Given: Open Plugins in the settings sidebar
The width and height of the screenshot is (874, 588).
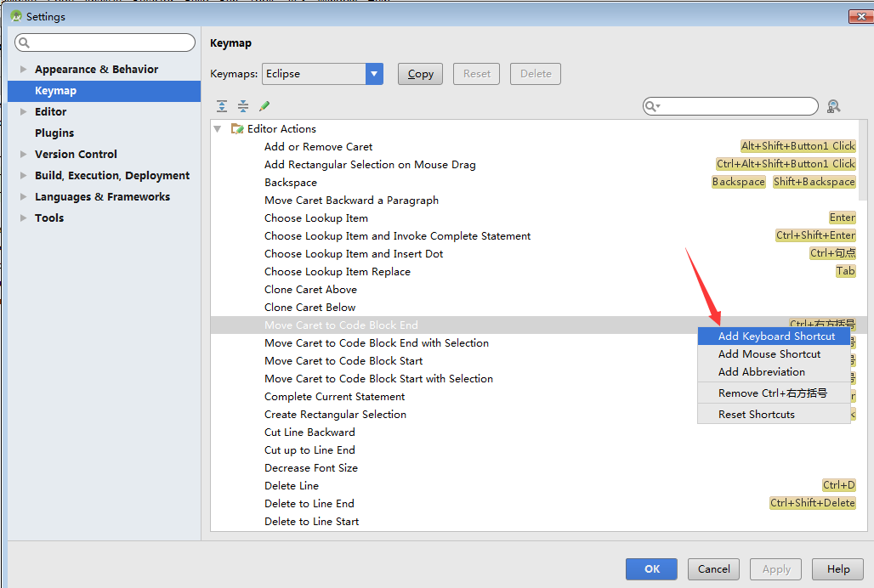Looking at the screenshot, I should 54,133.
